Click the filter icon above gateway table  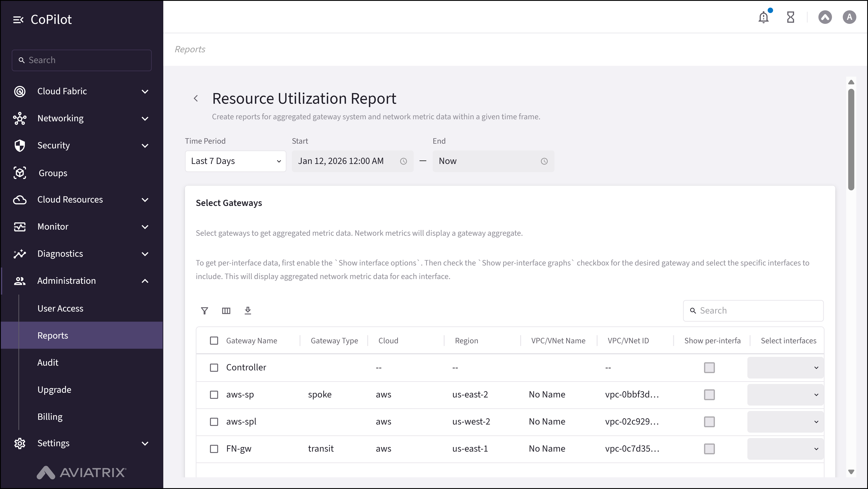coord(204,311)
